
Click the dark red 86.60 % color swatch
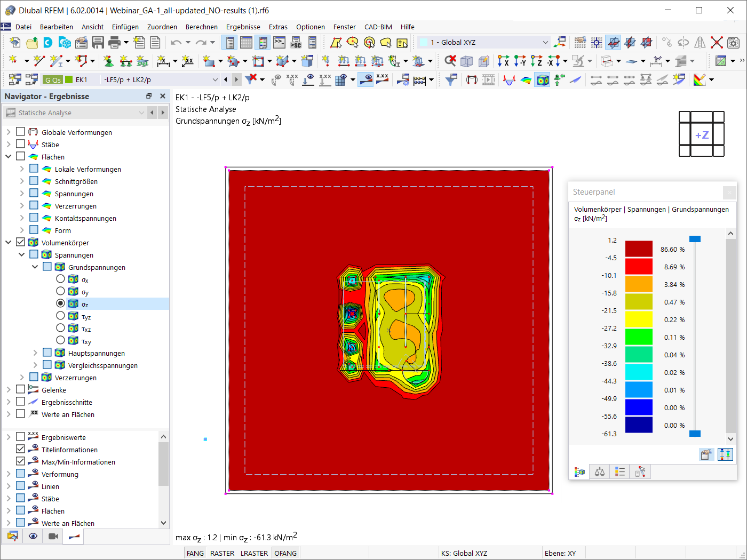639,249
